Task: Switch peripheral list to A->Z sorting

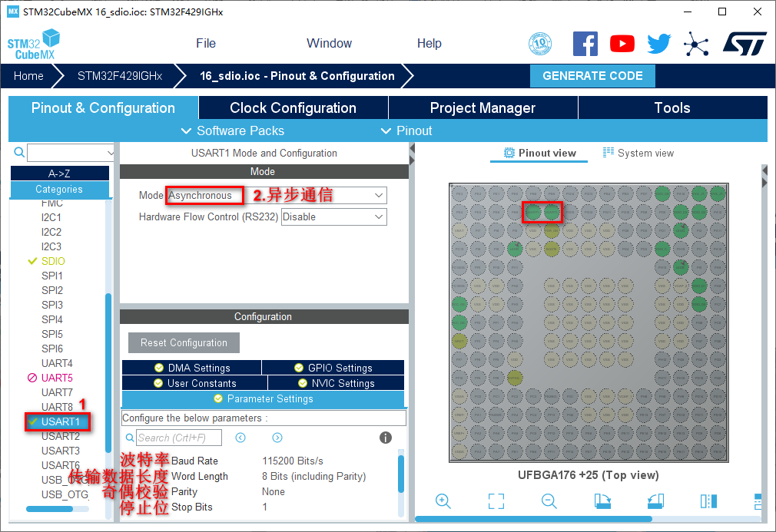Action: 59,173
